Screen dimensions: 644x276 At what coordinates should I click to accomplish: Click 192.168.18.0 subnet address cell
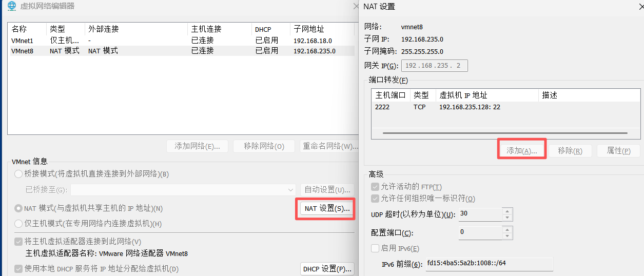[x=313, y=41]
